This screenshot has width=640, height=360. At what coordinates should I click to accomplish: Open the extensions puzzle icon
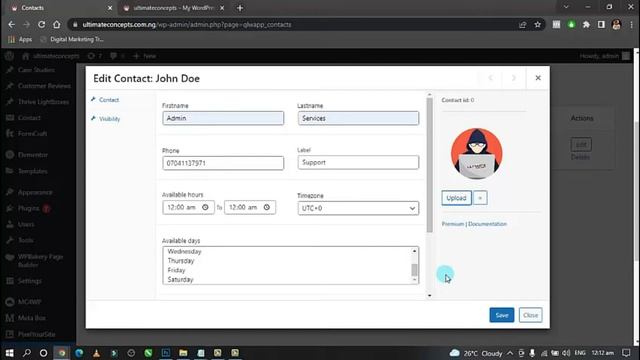click(586, 24)
